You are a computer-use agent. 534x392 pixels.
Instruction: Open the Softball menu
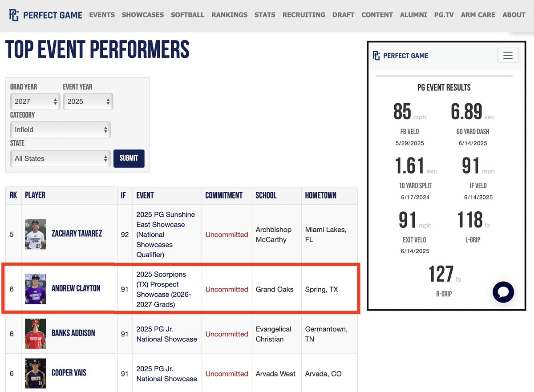point(188,15)
